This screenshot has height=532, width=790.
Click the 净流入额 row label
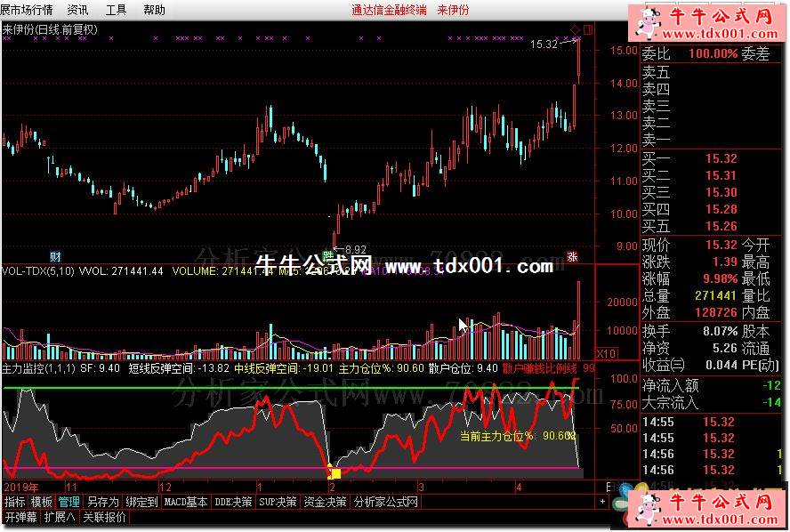[670, 386]
